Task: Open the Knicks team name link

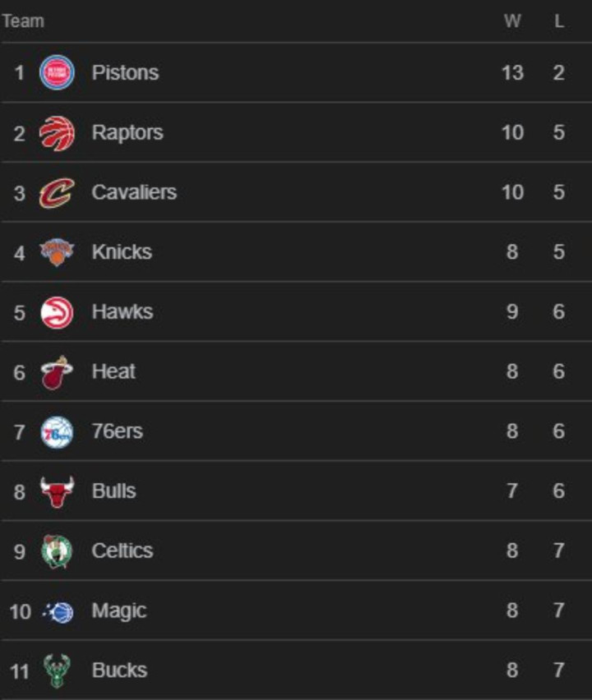Action: tap(122, 252)
